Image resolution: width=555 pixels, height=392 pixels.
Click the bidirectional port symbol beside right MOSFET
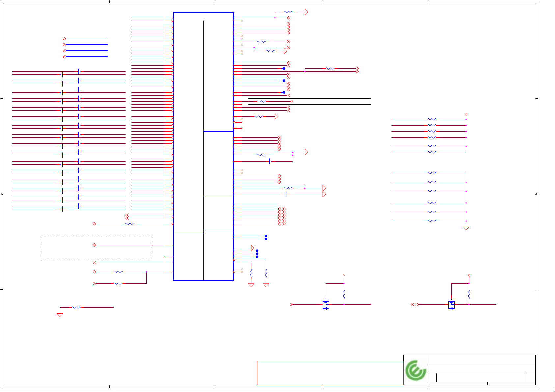415,305
